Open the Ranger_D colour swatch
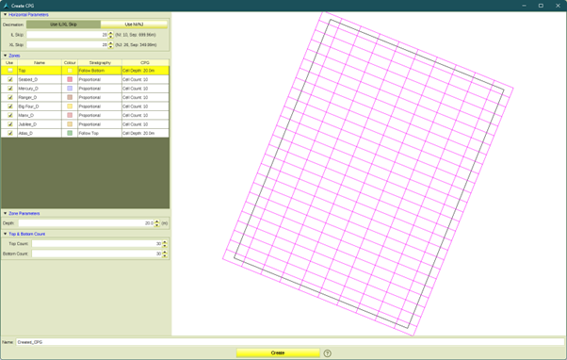 click(70, 97)
